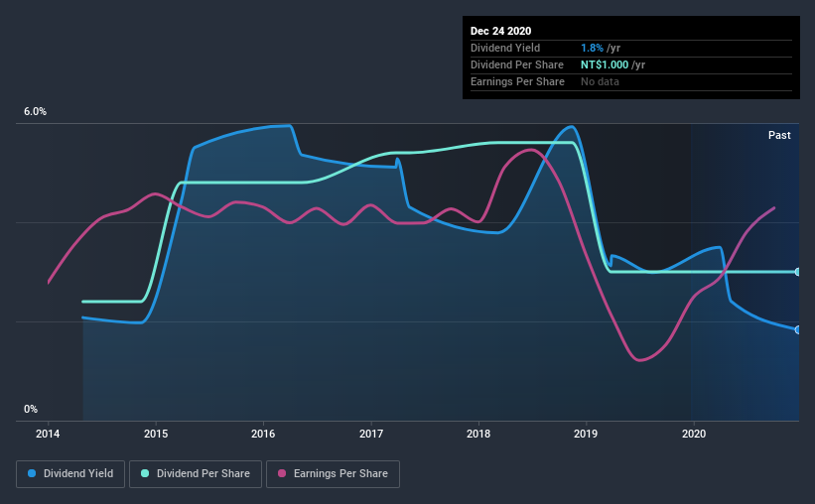This screenshot has height=504, width=815.
Task: Toggle the Dividend Yield legend button
Action: click(70, 474)
